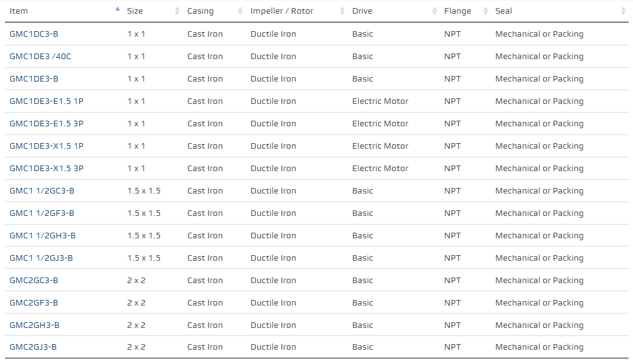Viewport: 633px width, 364px height.
Task: Select the GMC2GH3-B item link
Action: point(34,325)
